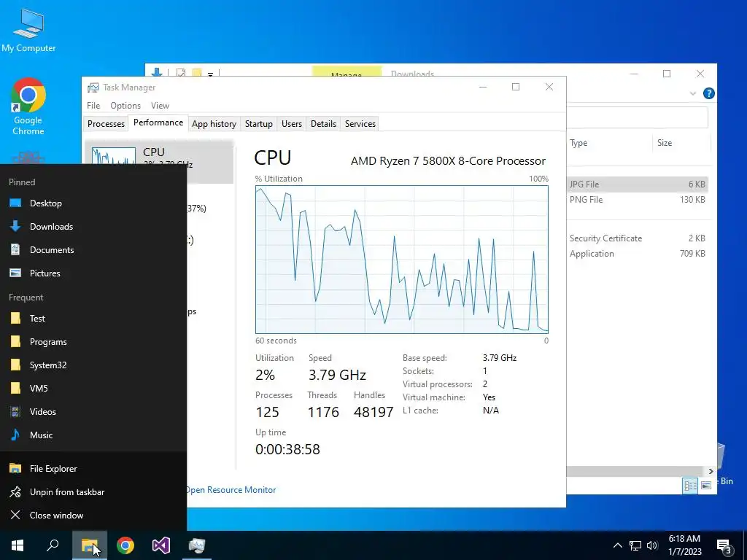Show hidden system tray icons
Viewport: 747px width, 560px height.
point(617,545)
